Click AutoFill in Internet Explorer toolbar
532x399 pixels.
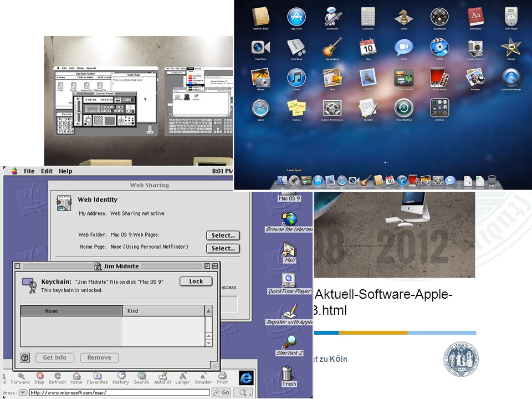click(162, 378)
